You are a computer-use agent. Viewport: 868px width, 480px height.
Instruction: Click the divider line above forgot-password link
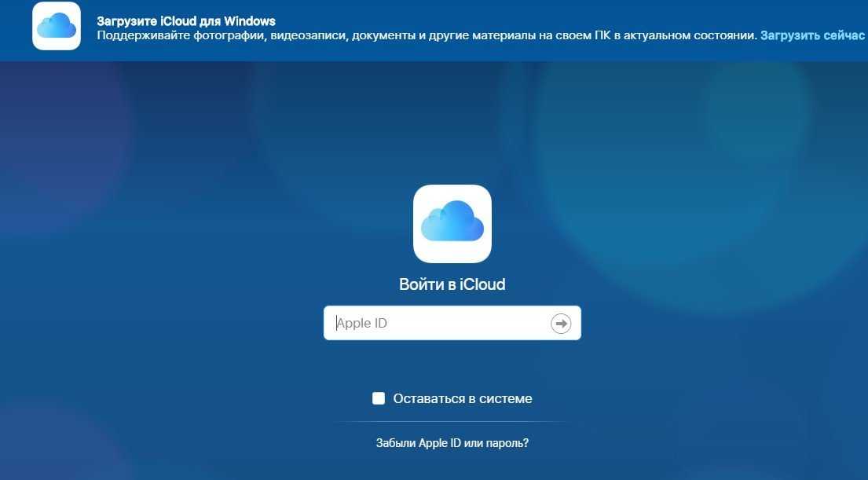[x=452, y=422]
